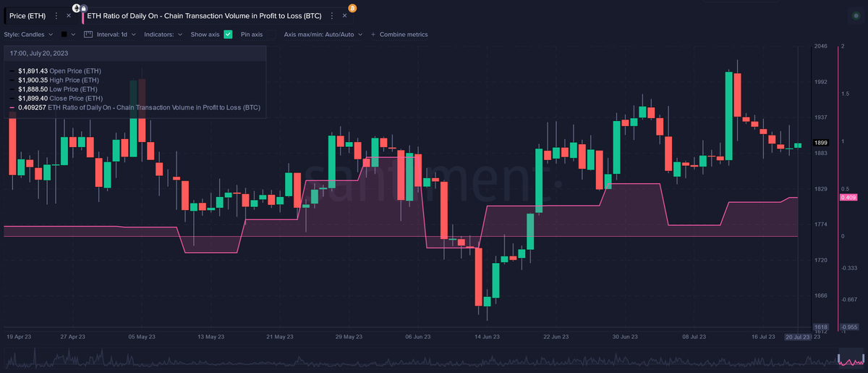Viewport: 868px width, 373px height.
Task: Uncheck the Show axis checkbox
Action: coord(228,34)
